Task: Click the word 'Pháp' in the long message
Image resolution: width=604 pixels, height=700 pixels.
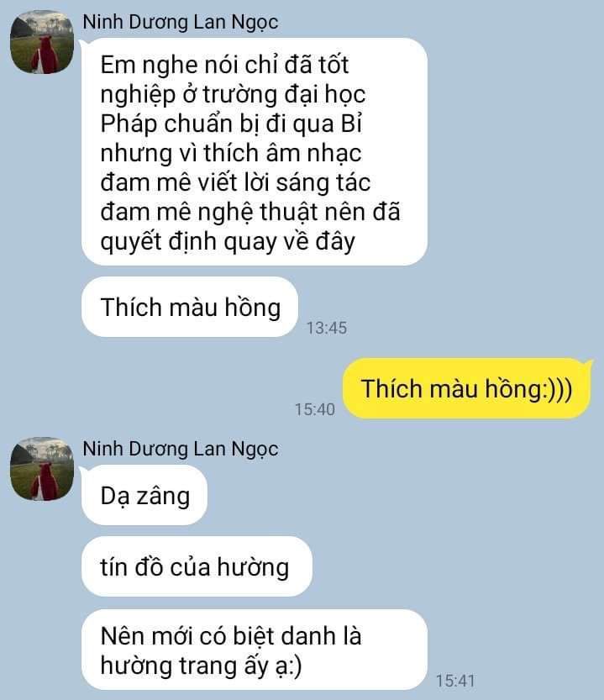Action: [129, 124]
